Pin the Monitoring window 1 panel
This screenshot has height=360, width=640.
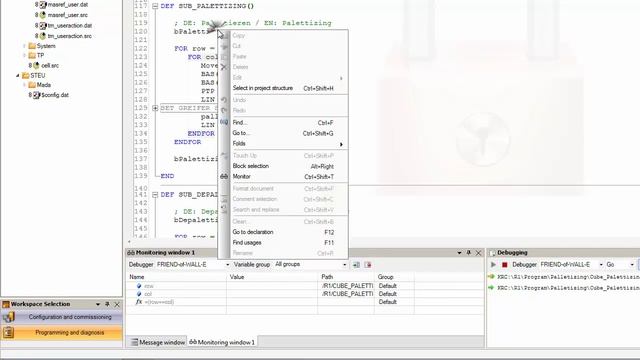point(469,253)
